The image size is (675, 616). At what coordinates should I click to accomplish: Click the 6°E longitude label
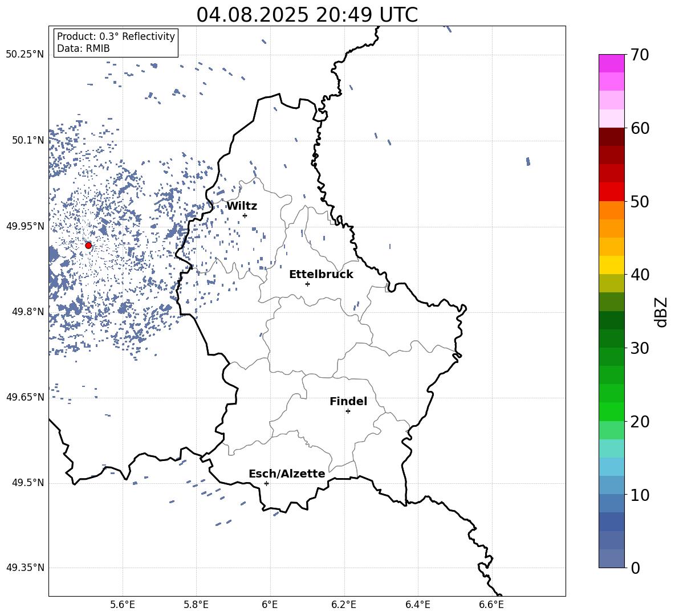point(270,605)
